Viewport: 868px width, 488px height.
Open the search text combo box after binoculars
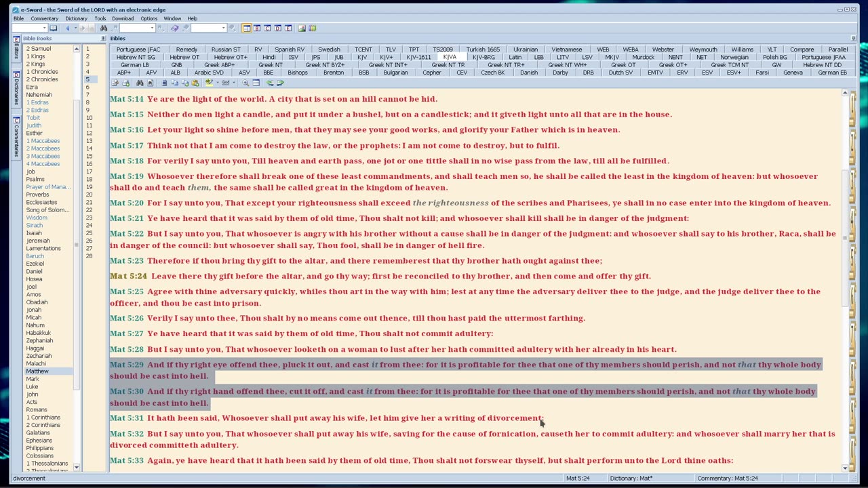tap(137, 28)
